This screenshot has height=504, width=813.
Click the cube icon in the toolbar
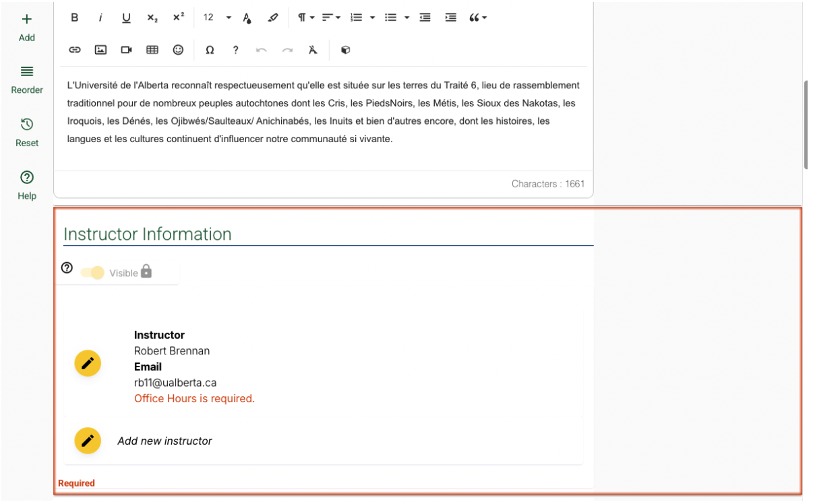click(345, 50)
